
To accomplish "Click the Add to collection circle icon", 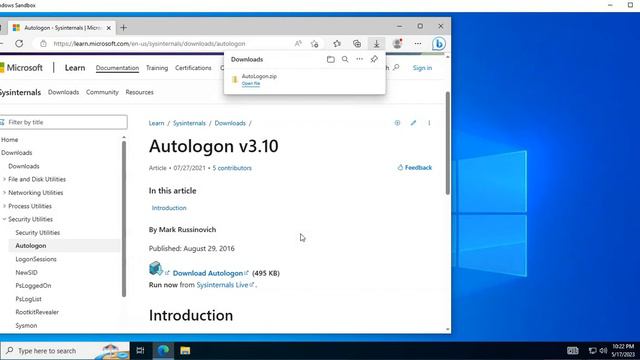I will pyautogui.click(x=397, y=123).
